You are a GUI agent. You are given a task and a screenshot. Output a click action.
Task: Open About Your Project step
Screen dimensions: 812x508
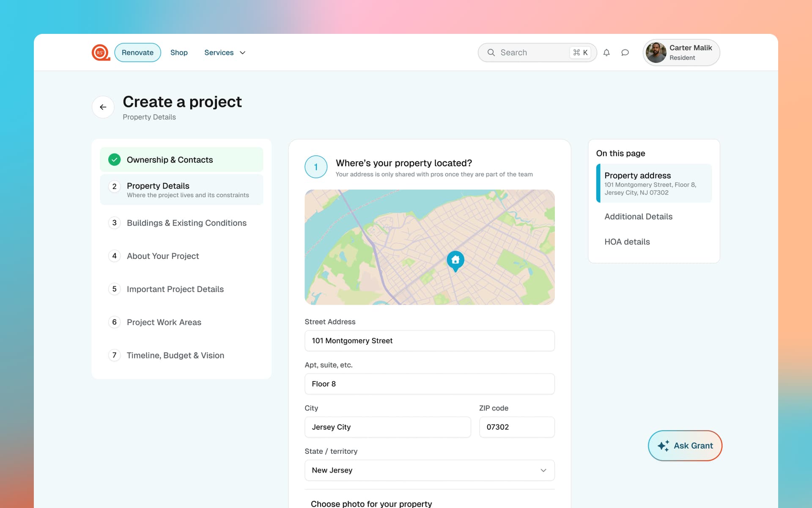point(181,256)
